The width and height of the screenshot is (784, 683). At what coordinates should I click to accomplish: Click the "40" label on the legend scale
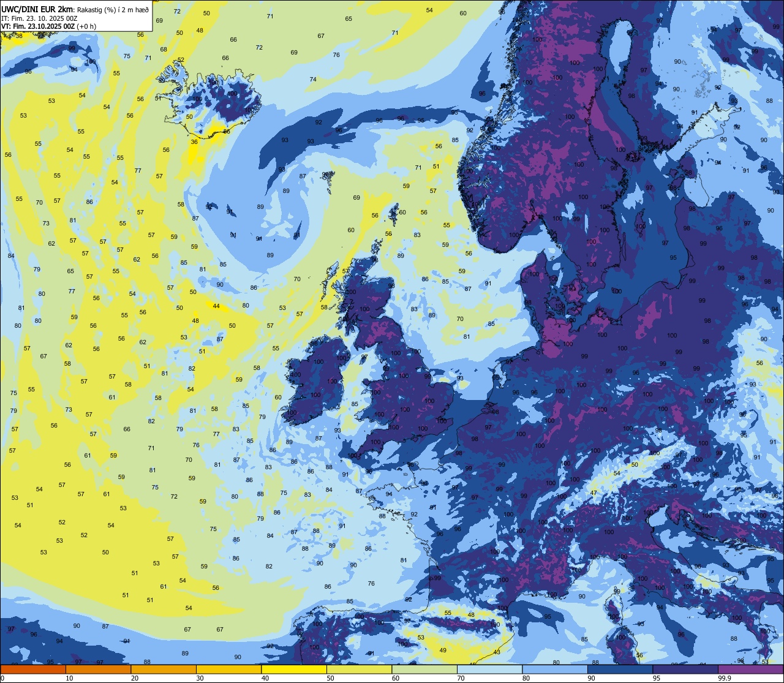[x=265, y=678]
